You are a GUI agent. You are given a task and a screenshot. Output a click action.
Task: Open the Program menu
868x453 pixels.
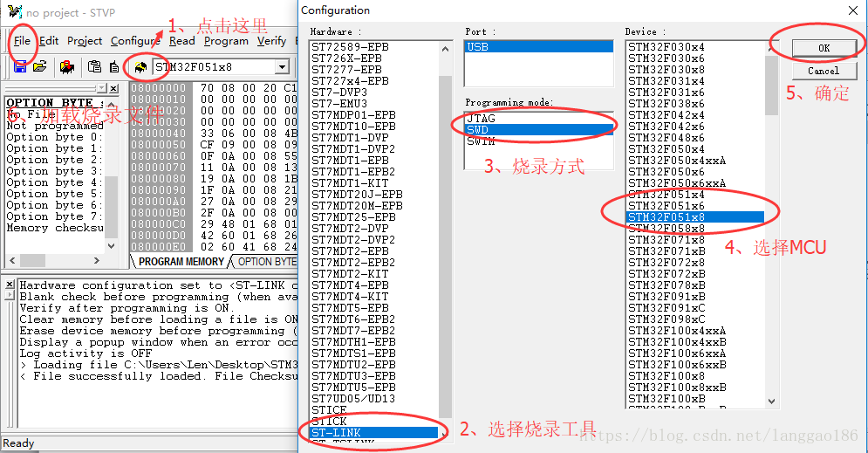(226, 41)
